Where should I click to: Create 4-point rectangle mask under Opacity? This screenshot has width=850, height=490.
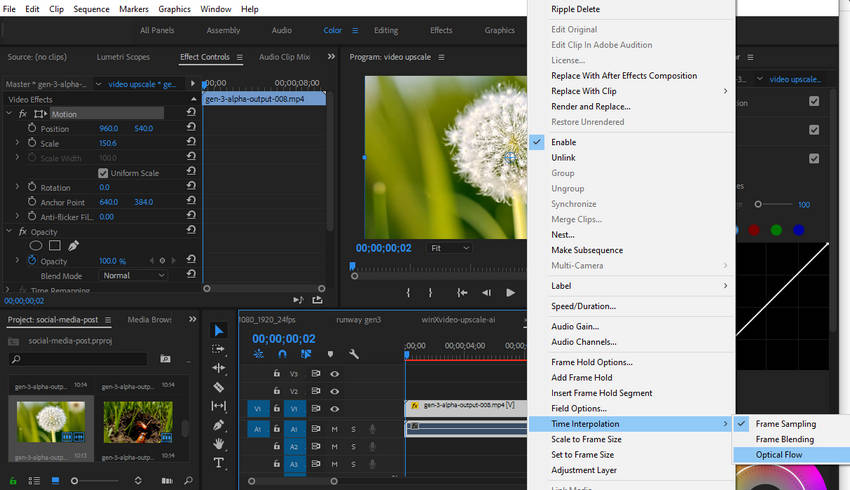tap(55, 246)
